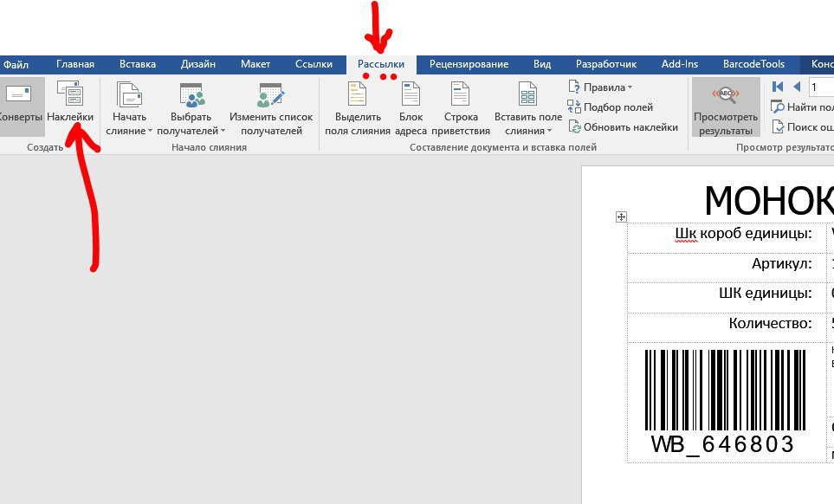Open the Add-Ins tab
Viewport: 834px width, 504px height.
[x=679, y=64]
